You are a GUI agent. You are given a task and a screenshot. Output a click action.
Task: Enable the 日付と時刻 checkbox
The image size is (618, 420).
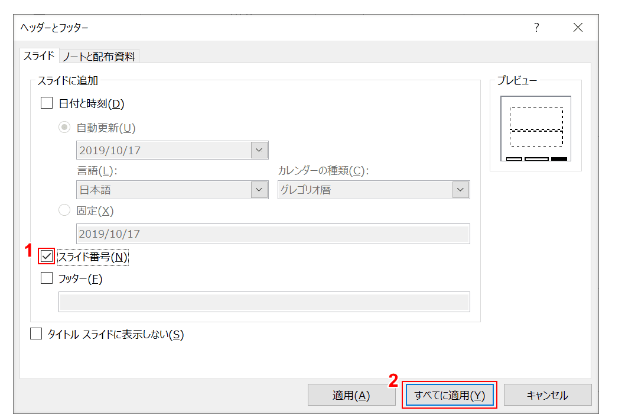click(47, 103)
